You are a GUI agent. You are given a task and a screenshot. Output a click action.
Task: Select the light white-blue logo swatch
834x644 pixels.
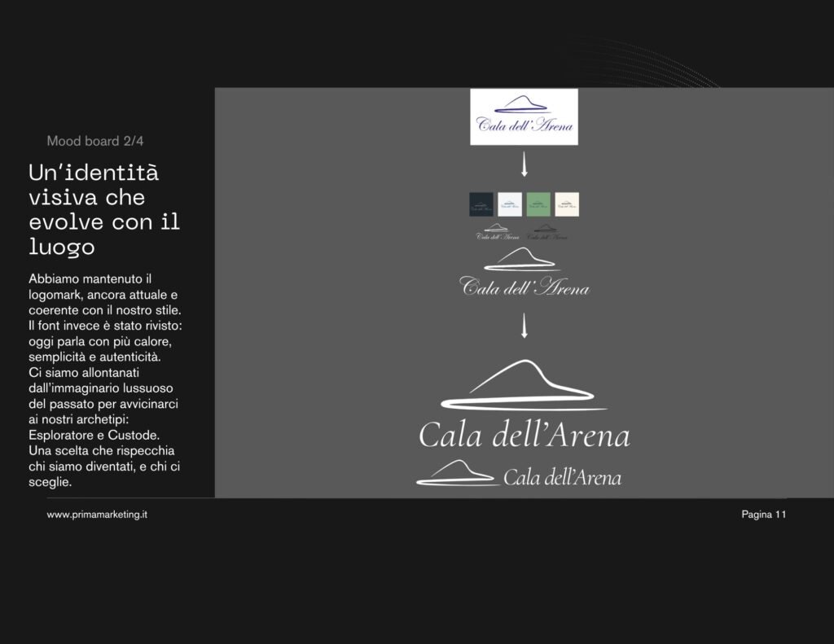510,204
